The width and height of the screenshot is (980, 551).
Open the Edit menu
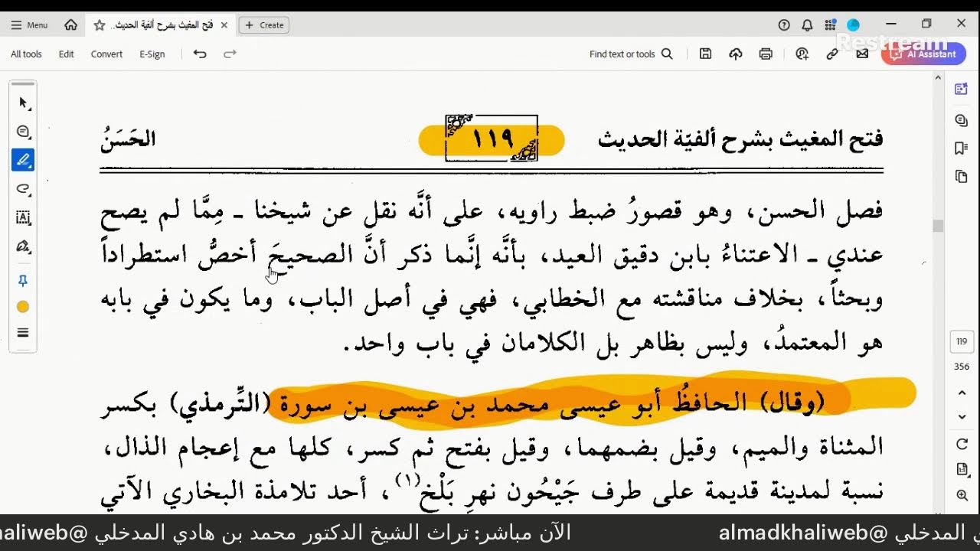tap(67, 54)
